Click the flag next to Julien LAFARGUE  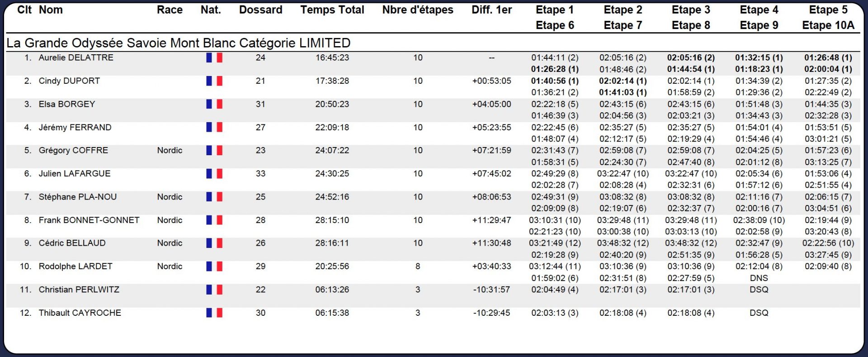pos(214,174)
